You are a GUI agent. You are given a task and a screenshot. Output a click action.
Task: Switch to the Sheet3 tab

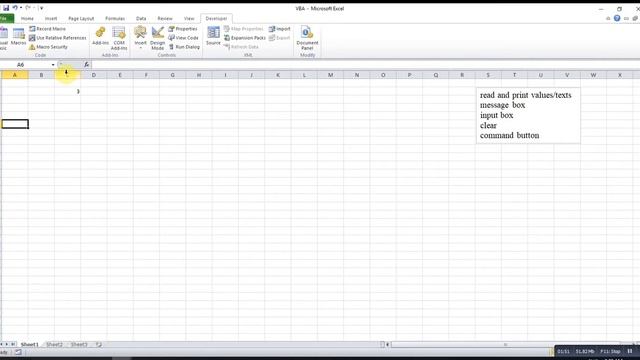[79, 344]
